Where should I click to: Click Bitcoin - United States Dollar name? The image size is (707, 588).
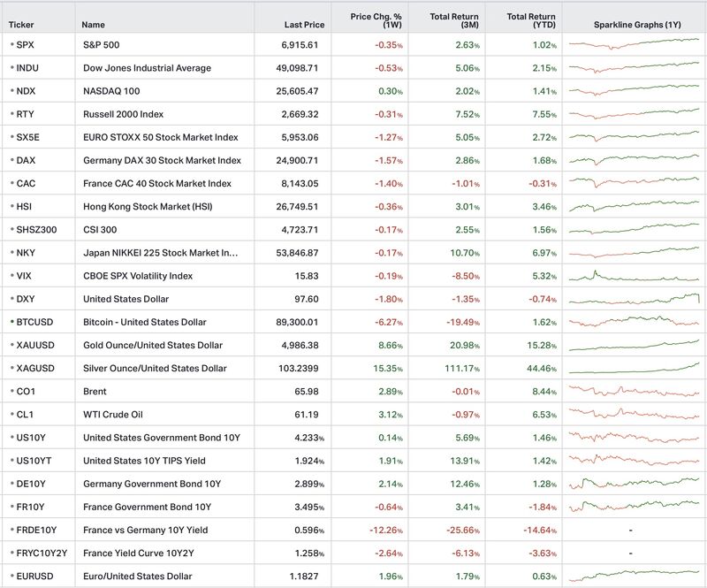pyautogui.click(x=145, y=322)
